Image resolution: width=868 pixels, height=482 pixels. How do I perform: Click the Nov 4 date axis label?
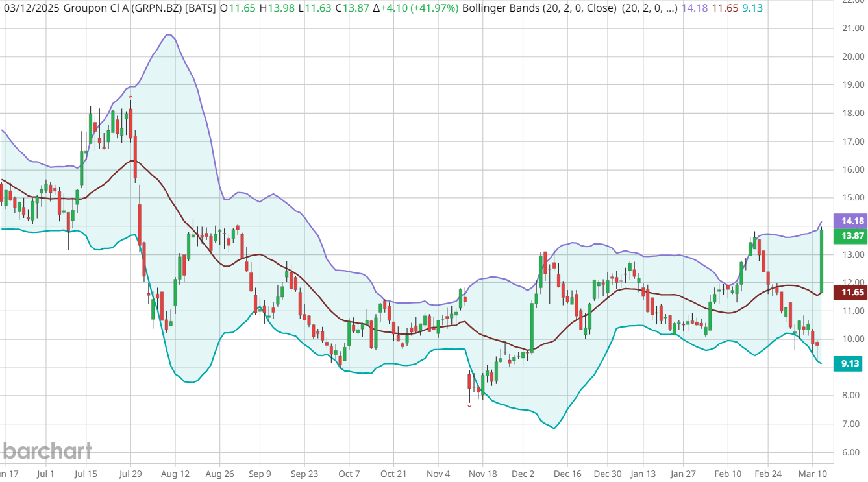click(438, 474)
